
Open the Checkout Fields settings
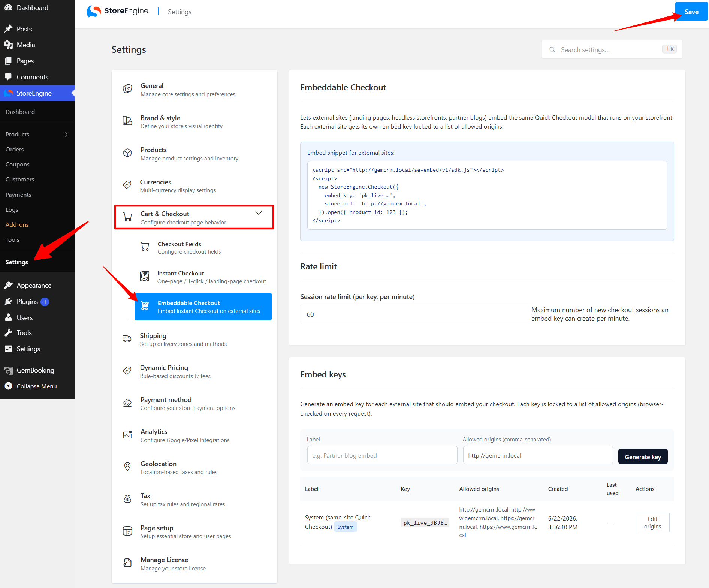[203, 248]
